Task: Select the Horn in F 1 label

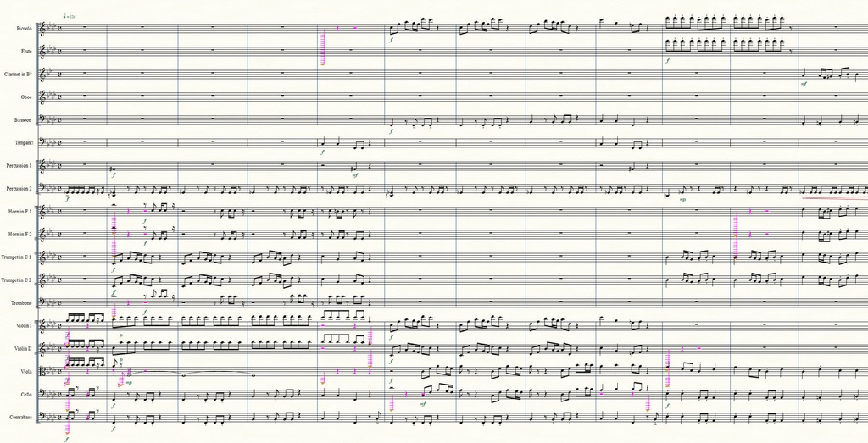Action: 19,211
